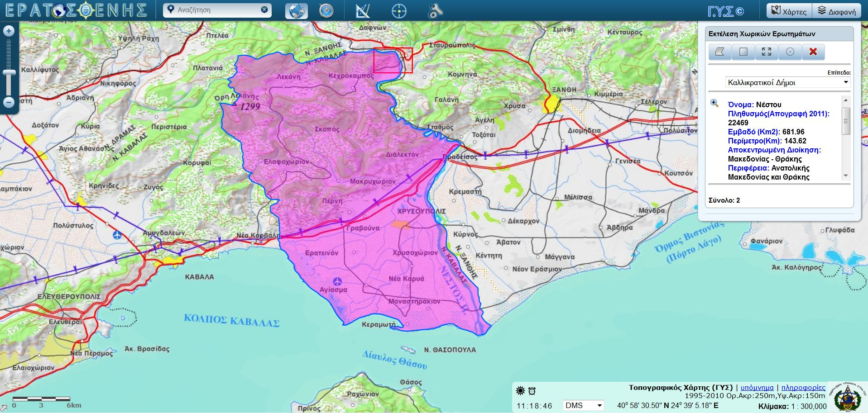Click the Ν. ΘΑΣΟΠΟΥΛΑ island label
868x413 pixels.
click(450, 350)
